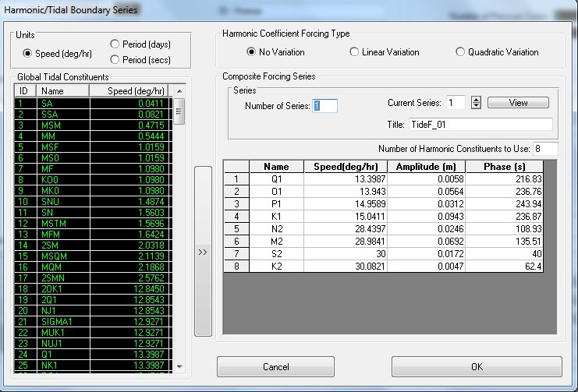Select SSA constituent row

(93, 115)
